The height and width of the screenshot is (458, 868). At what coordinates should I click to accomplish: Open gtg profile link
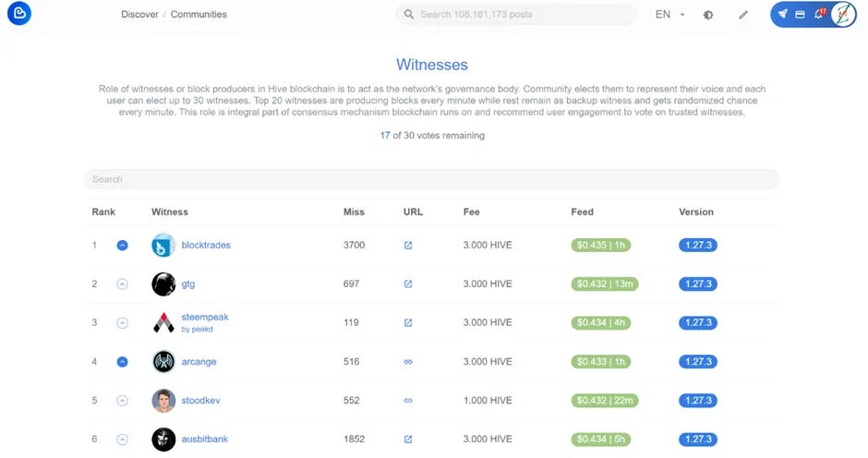[188, 284]
